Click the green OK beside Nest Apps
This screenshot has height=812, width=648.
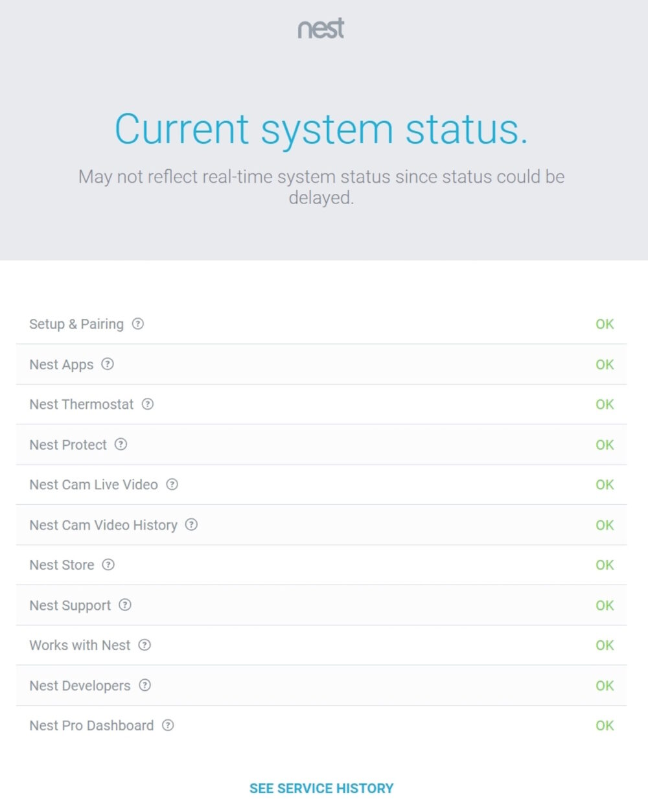605,364
